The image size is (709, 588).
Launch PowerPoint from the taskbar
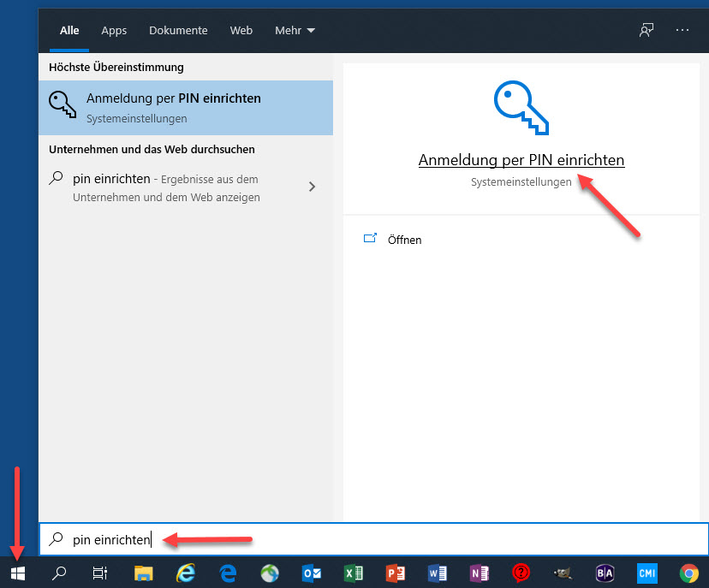(396, 573)
